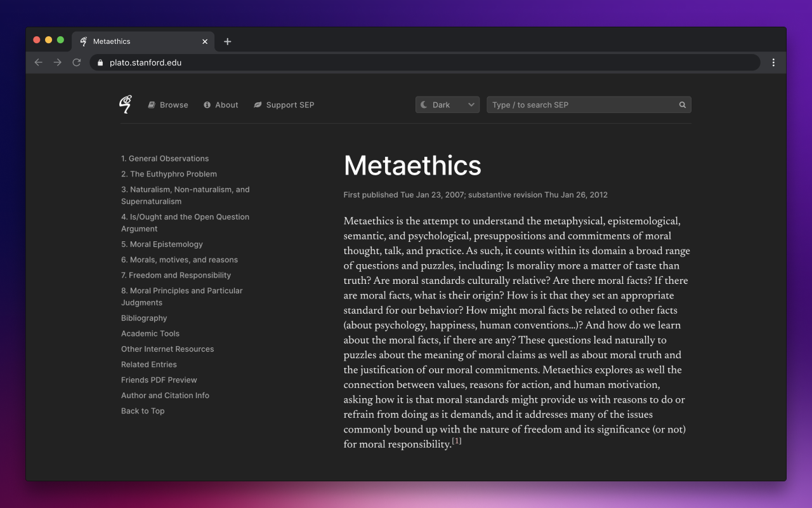Click the About info icon

(x=207, y=105)
